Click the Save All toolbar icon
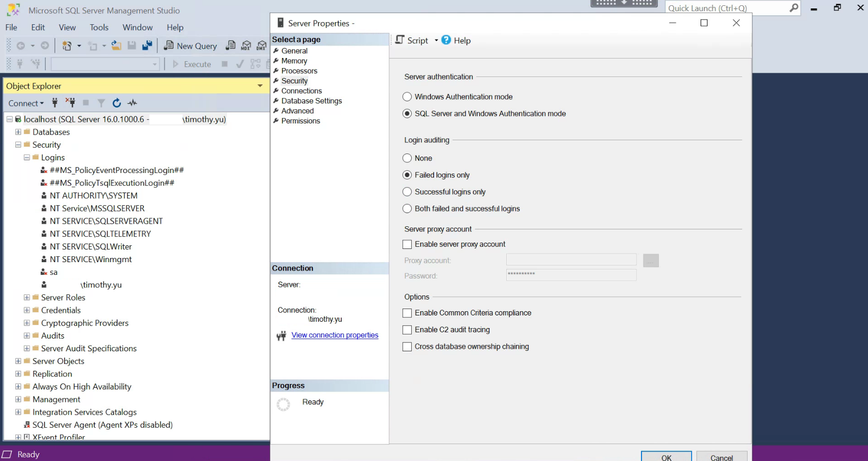The width and height of the screenshot is (868, 461). pyautogui.click(x=147, y=46)
